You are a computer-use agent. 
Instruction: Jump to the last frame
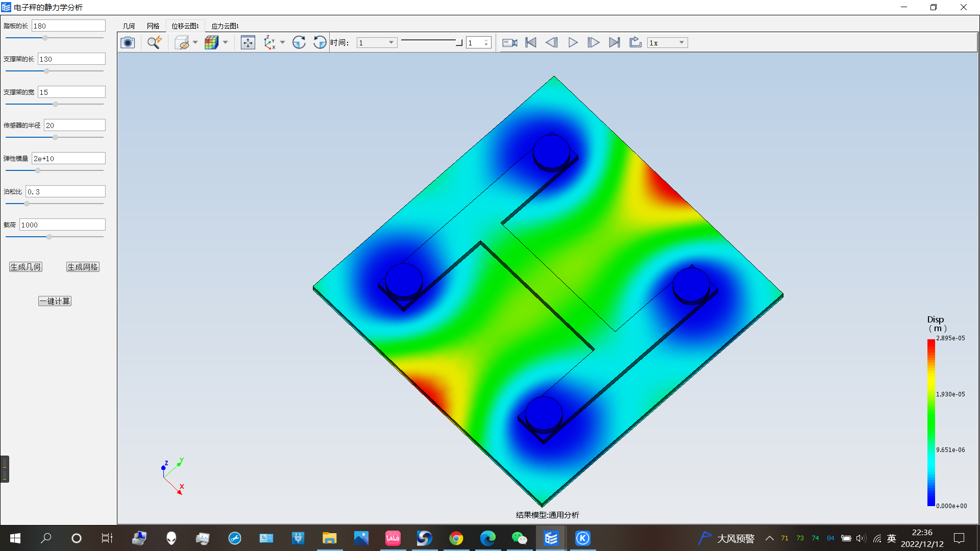[x=615, y=42]
